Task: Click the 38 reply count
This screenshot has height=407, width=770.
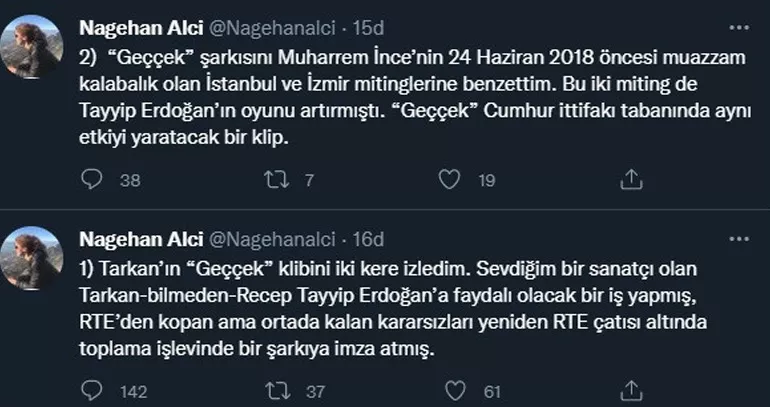Action: point(129,180)
